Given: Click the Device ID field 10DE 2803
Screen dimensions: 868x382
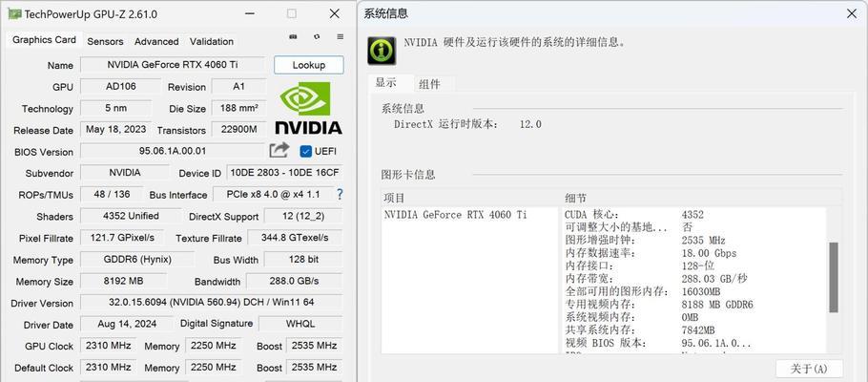Looking at the screenshot, I should [x=284, y=173].
